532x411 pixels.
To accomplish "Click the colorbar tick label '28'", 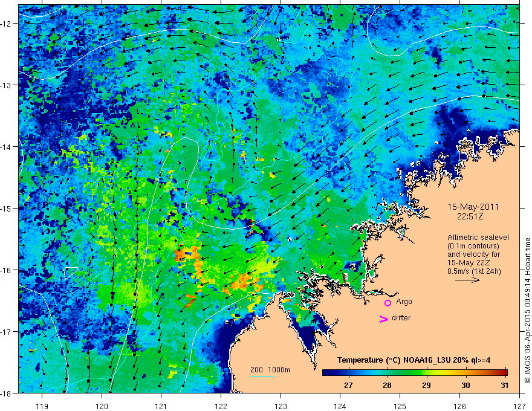I will 387,385.
